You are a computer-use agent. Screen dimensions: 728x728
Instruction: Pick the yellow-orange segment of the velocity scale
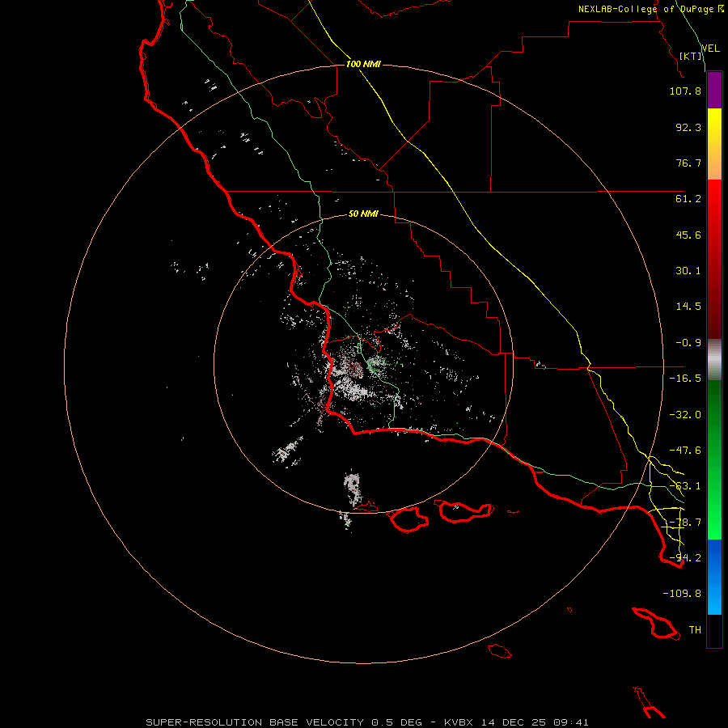(x=714, y=144)
